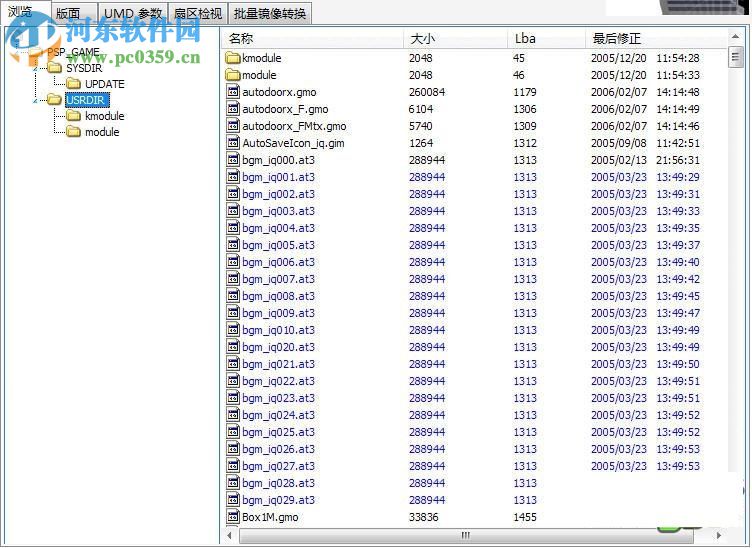Select the SYSDIR folder icon in tree
The image size is (752, 548).
click(x=55, y=68)
